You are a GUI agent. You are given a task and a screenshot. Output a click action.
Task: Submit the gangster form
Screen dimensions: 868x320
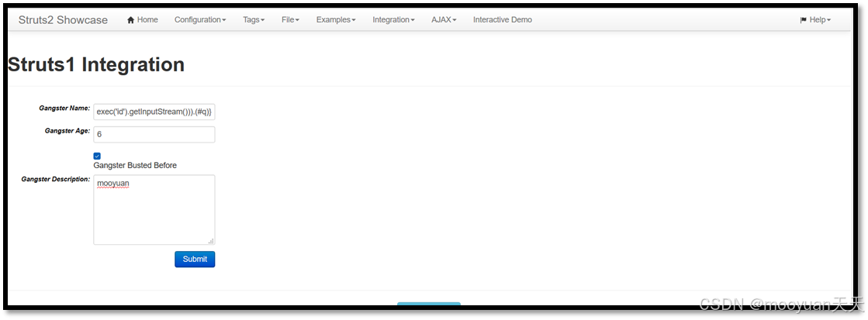(x=195, y=260)
